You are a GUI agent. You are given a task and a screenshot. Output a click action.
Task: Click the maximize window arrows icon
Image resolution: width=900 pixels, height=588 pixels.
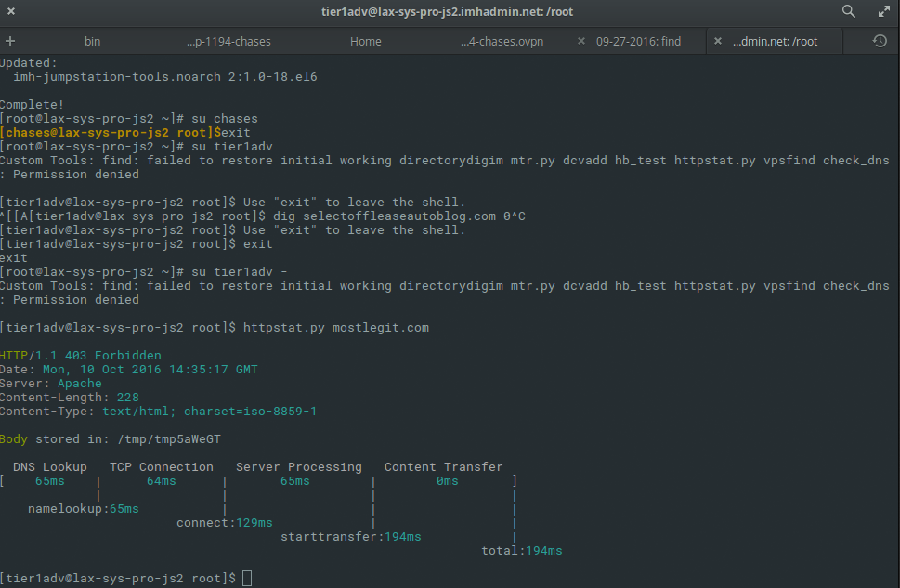[884, 12]
